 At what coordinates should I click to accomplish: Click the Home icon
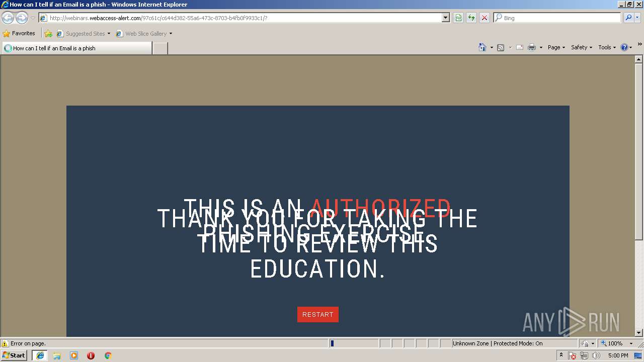click(482, 47)
